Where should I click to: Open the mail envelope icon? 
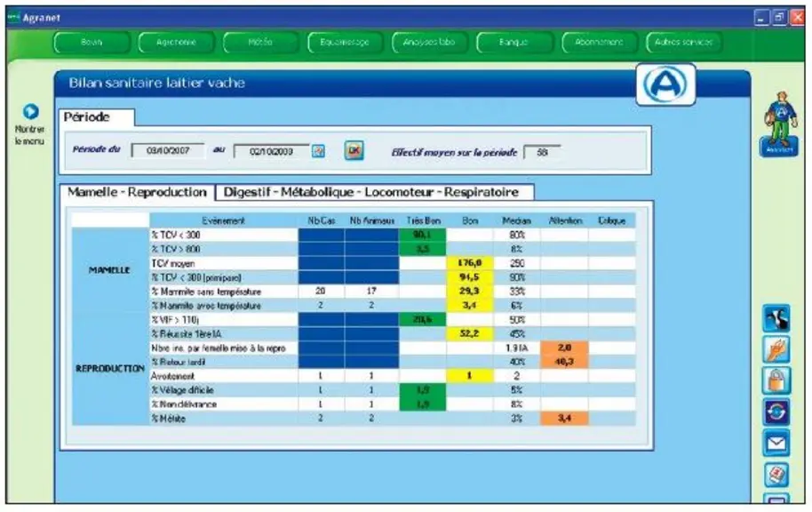[x=776, y=444]
